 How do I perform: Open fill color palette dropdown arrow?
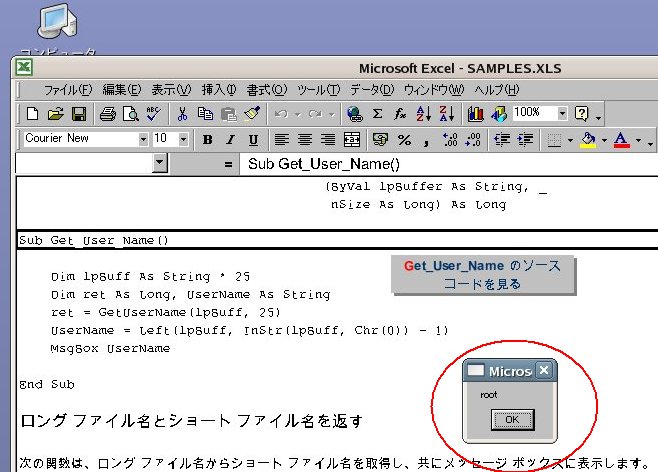click(604, 140)
